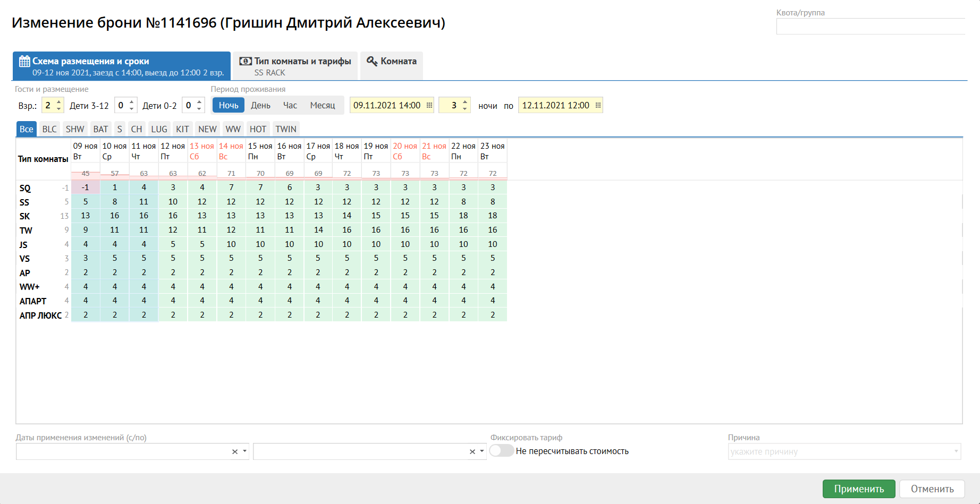Filter rooms by the LUG tab
The height and width of the screenshot is (504, 980).
(159, 129)
